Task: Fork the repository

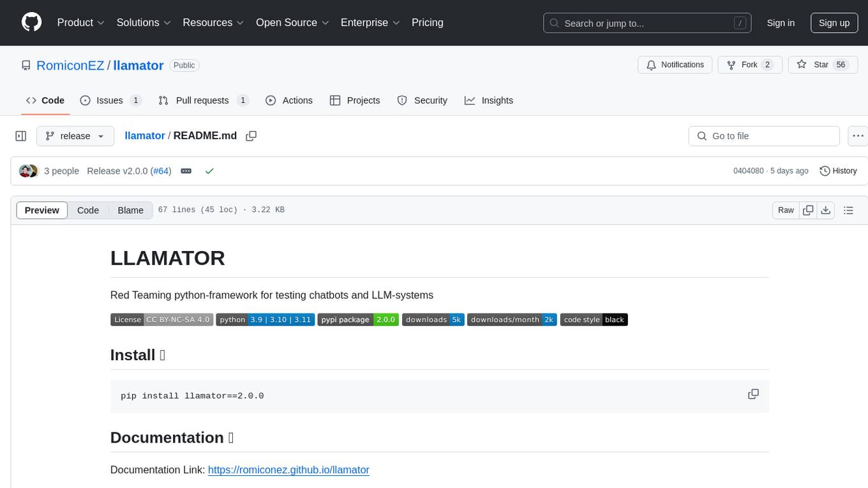Action: [749, 65]
